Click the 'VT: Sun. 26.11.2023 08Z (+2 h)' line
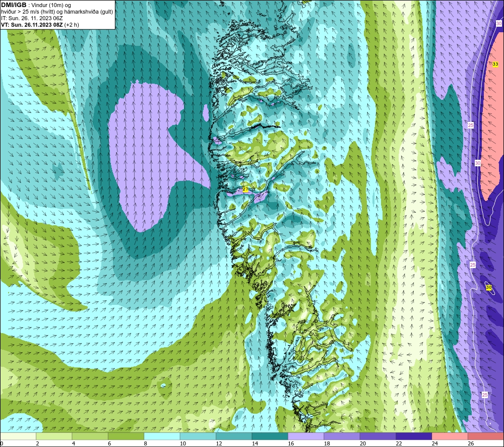The width and height of the screenshot is (504, 447). (40, 24)
